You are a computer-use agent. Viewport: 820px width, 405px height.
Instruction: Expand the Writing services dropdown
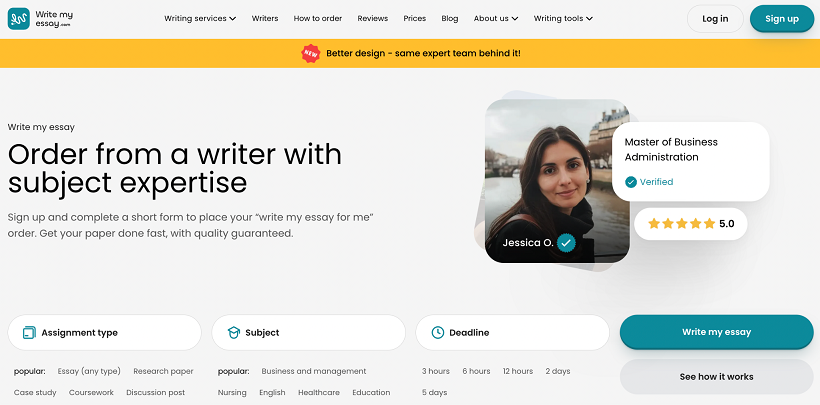pyautogui.click(x=200, y=18)
